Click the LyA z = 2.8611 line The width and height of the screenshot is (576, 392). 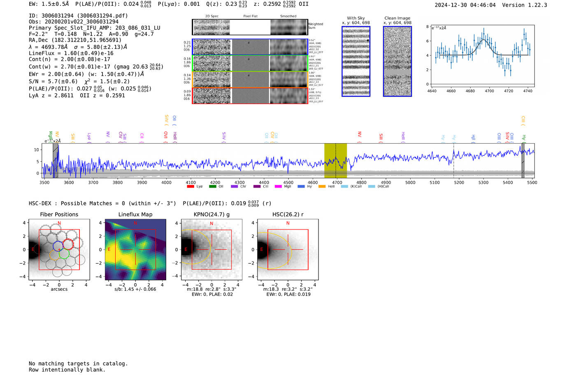click(51, 95)
